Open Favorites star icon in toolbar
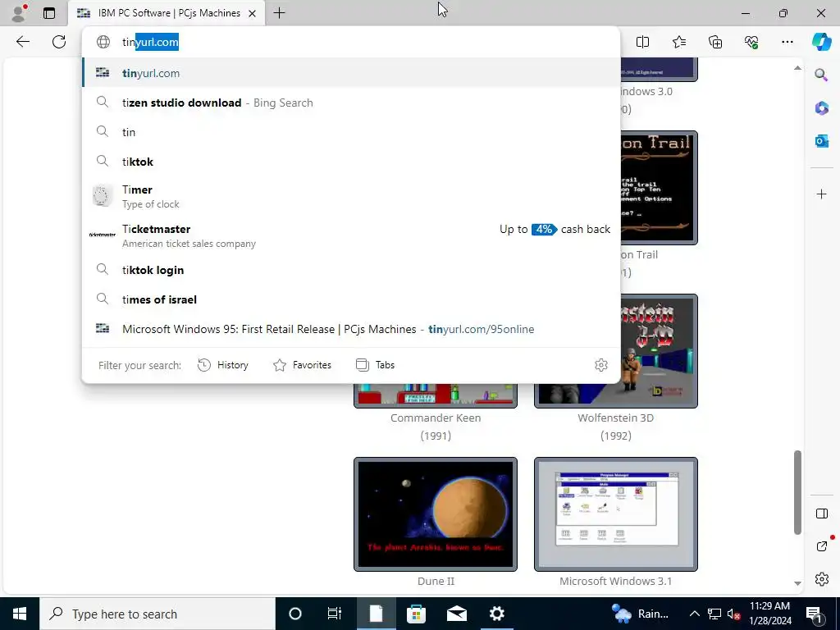The image size is (840, 630). click(x=678, y=42)
